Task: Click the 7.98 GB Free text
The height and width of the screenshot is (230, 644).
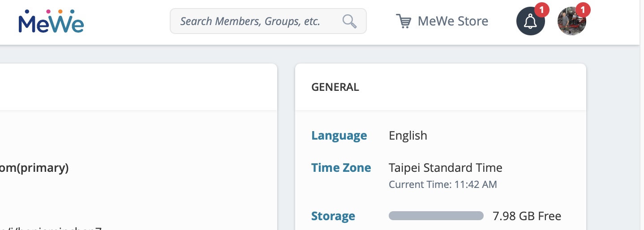Action: 527,216
